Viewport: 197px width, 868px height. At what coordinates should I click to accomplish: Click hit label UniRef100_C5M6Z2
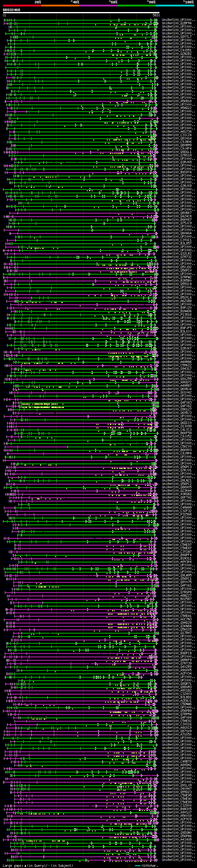177,365
